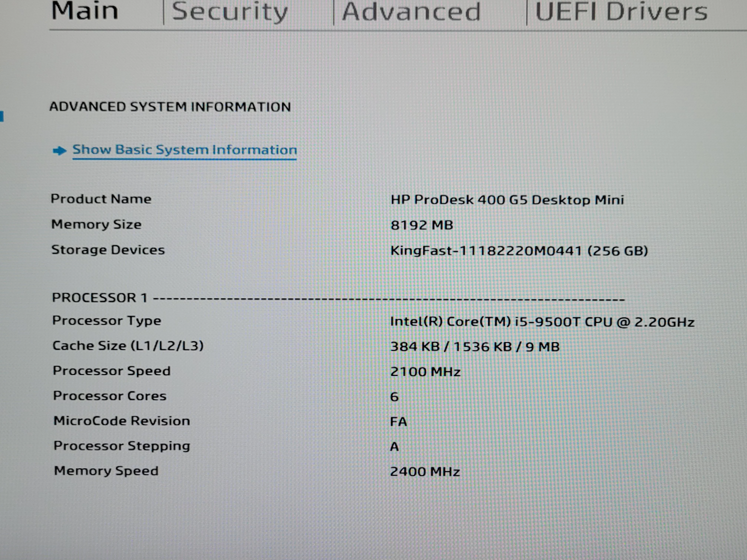The height and width of the screenshot is (560, 747).
Task: Click the blue arrow beside Show Basic
Action: click(x=60, y=151)
